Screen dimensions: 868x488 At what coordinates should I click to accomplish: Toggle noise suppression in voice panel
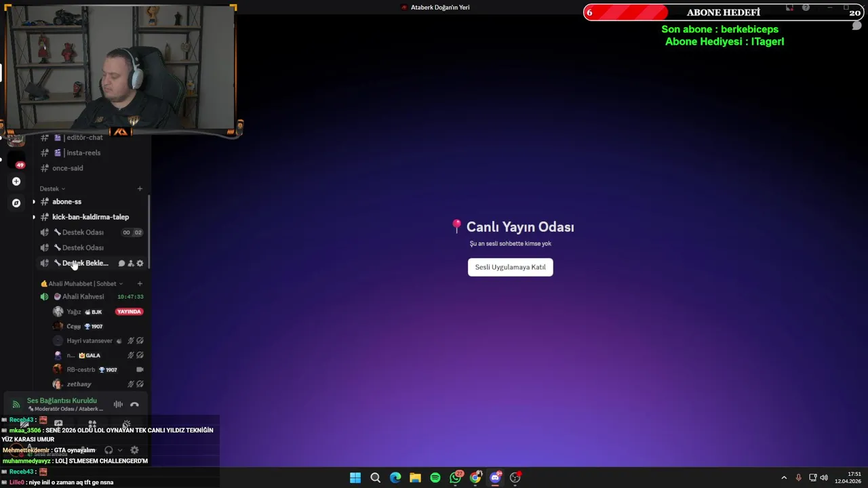(118, 405)
